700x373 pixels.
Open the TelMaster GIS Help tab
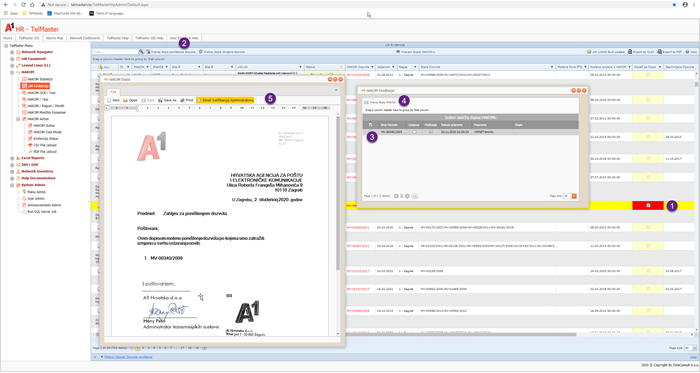click(149, 38)
